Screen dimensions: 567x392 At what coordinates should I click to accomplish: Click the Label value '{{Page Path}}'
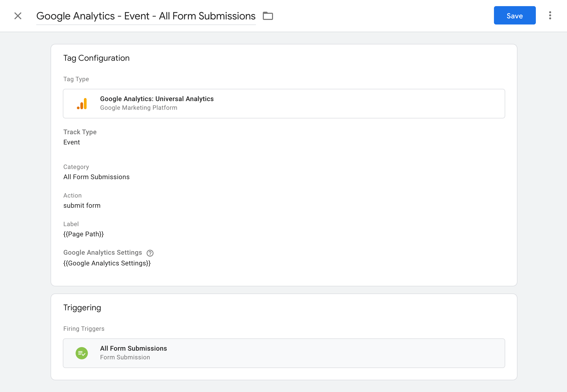(84, 234)
